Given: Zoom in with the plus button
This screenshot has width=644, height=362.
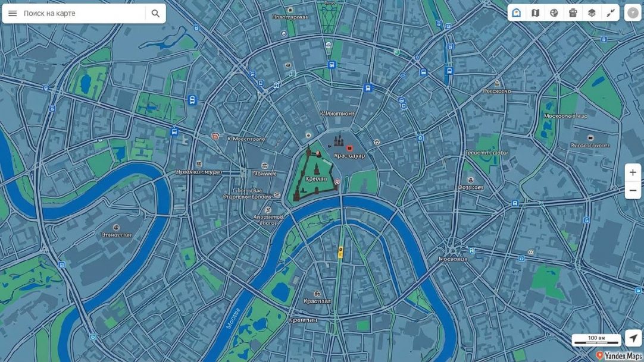Looking at the screenshot, I should [x=633, y=172].
